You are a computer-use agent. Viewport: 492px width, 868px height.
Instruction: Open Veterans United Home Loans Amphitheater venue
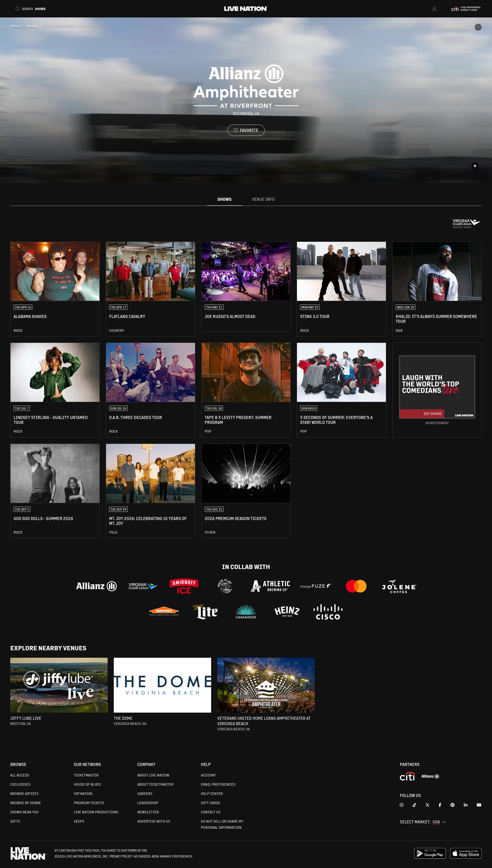266,685
